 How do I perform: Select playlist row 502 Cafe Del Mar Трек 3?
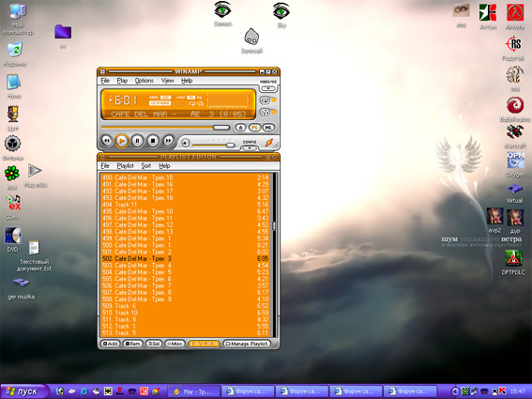pyautogui.click(x=185, y=258)
